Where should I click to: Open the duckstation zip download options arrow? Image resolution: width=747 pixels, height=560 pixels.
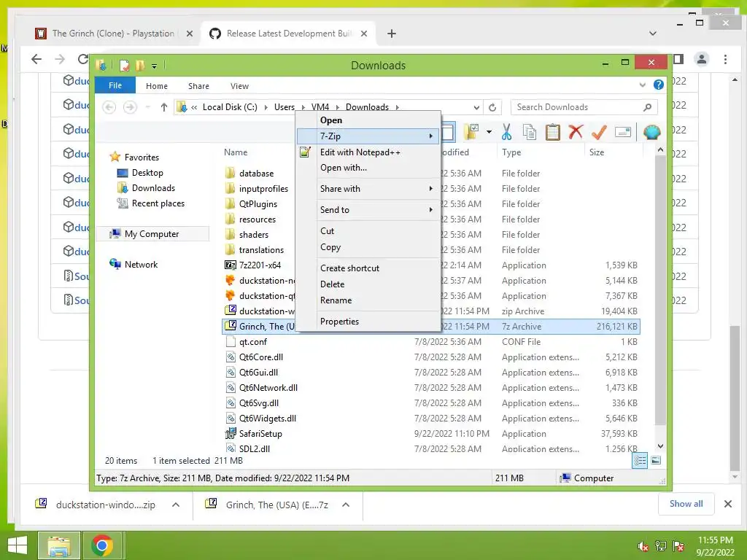pos(176,505)
